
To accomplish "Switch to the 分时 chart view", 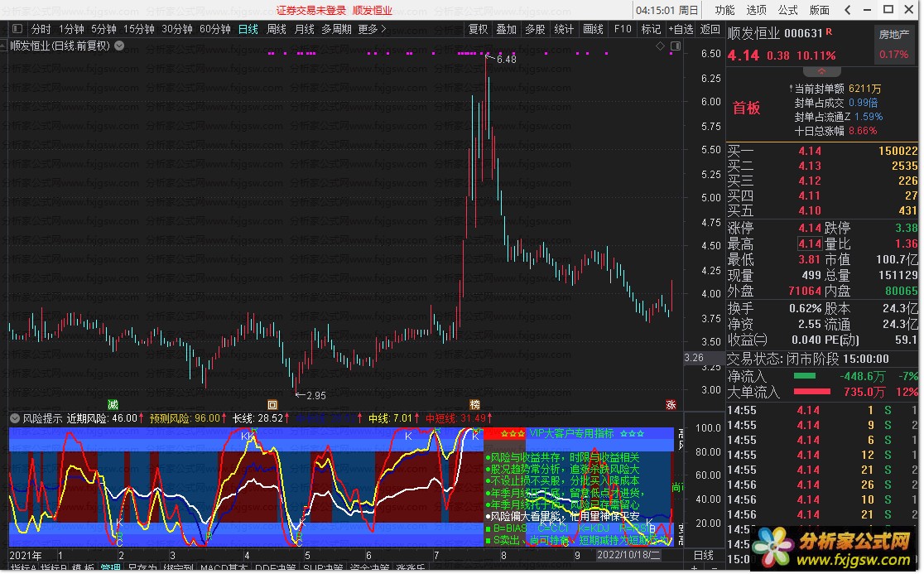I will tap(41, 29).
